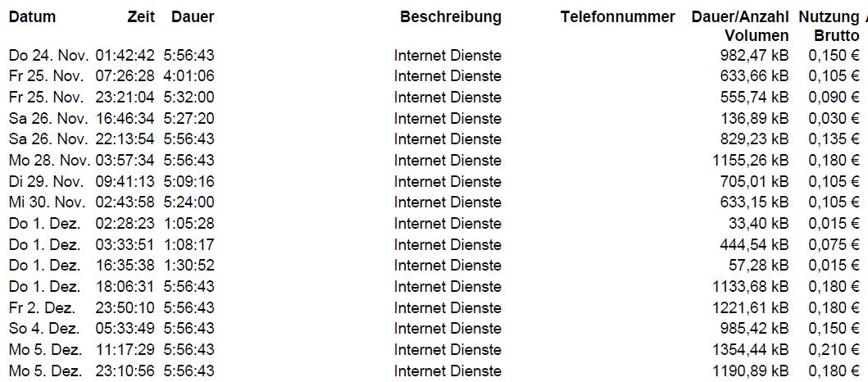
Task: Select the date "Do 24. Nov."
Action: click(x=48, y=56)
